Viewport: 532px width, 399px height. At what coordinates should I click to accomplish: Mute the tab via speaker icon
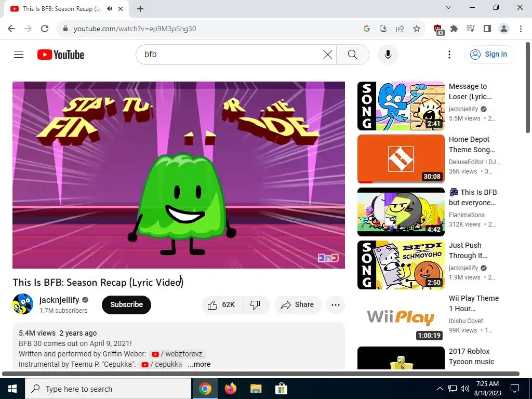click(109, 9)
